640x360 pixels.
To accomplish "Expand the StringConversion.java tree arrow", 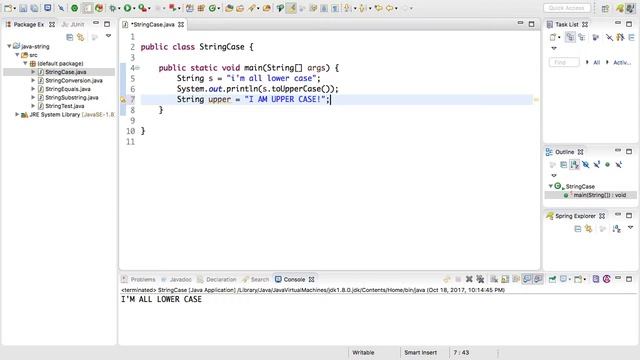I will tap(33, 80).
